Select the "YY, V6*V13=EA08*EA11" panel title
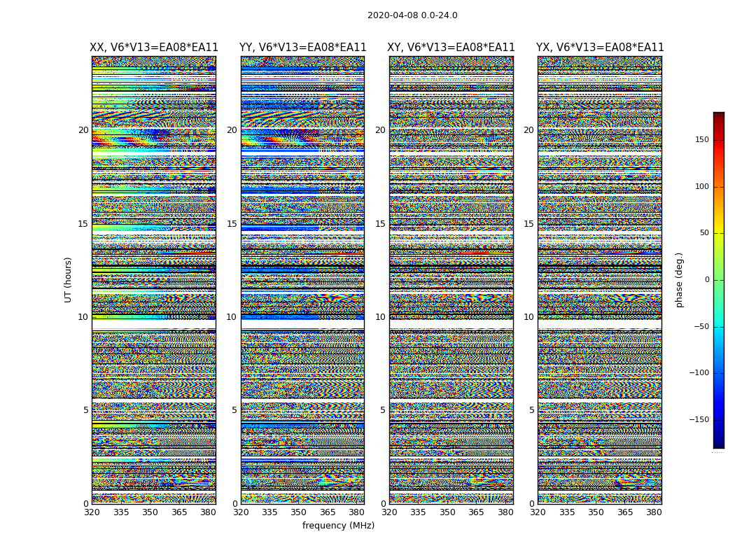Image resolution: width=735 pixels, height=560 pixels. point(303,48)
